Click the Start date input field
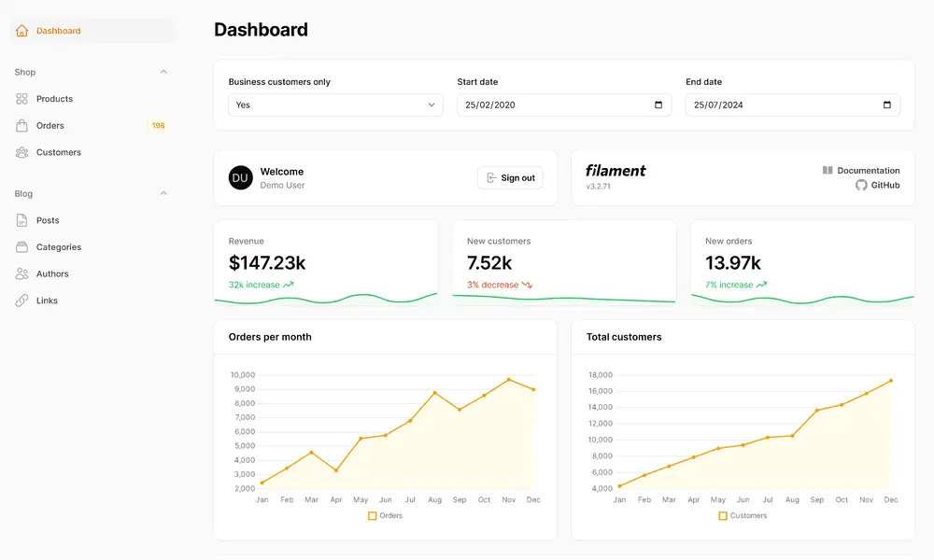The width and height of the screenshot is (934, 560). (564, 105)
